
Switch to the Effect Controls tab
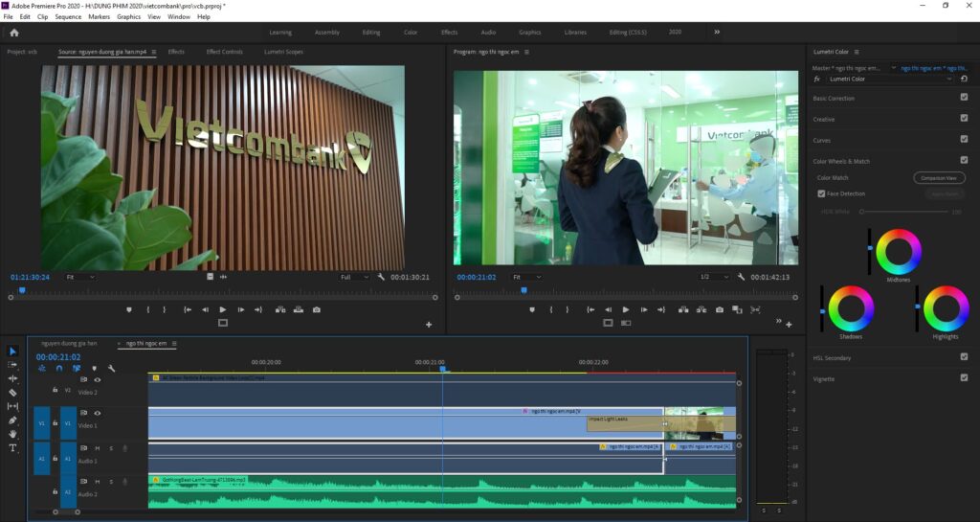click(x=224, y=52)
